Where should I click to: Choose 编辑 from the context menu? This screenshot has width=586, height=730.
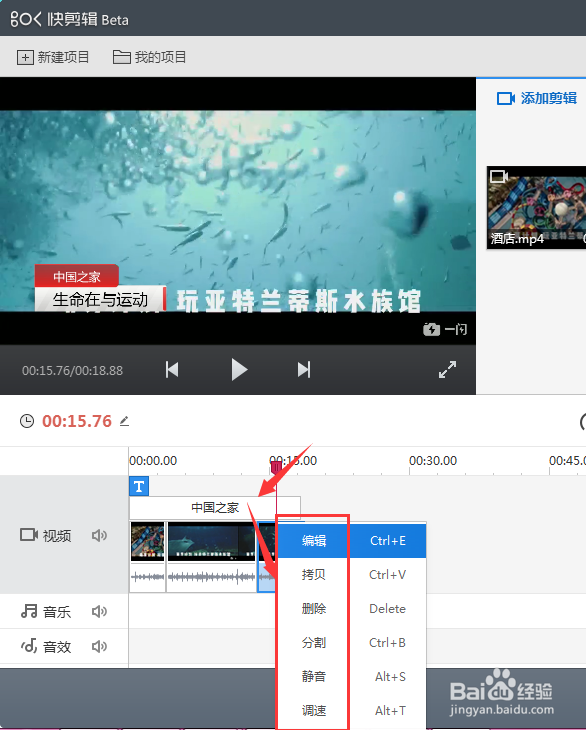coord(351,541)
